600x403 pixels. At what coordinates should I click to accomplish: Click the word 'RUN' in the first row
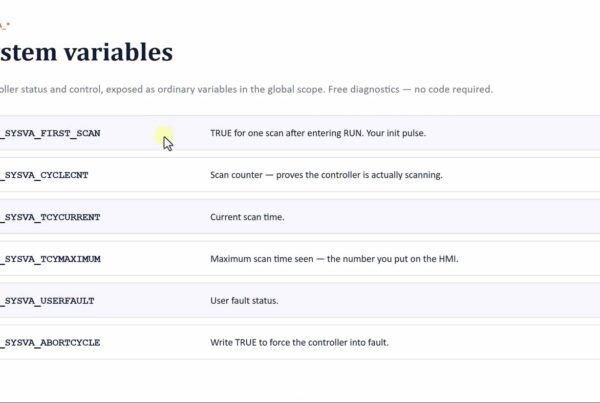pos(352,133)
